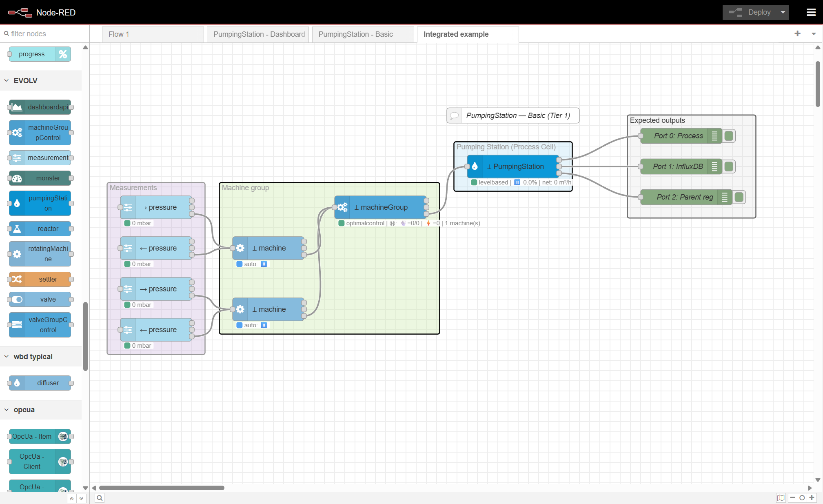Select the dashboardapi palette node
This screenshot has height=504, width=823.
coord(40,107)
